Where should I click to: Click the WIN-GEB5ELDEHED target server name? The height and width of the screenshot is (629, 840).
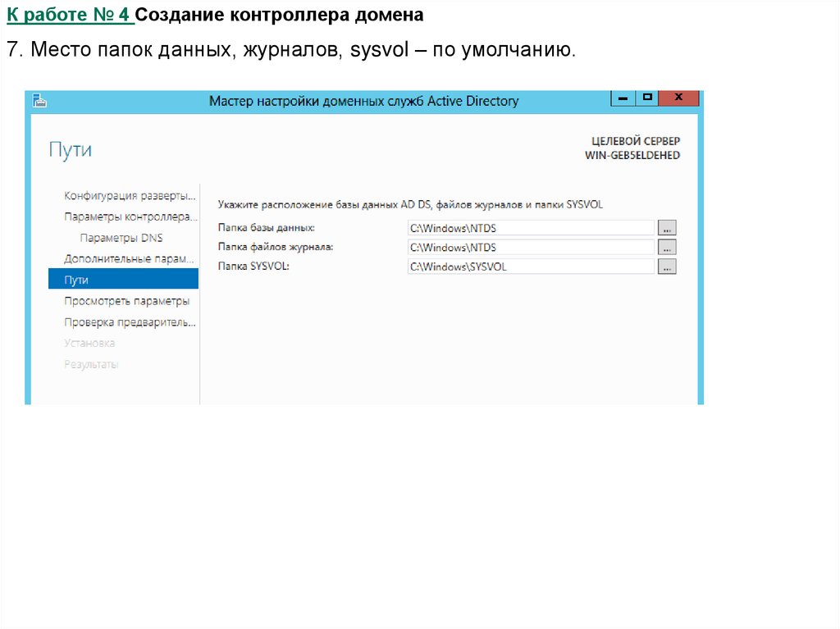632,155
